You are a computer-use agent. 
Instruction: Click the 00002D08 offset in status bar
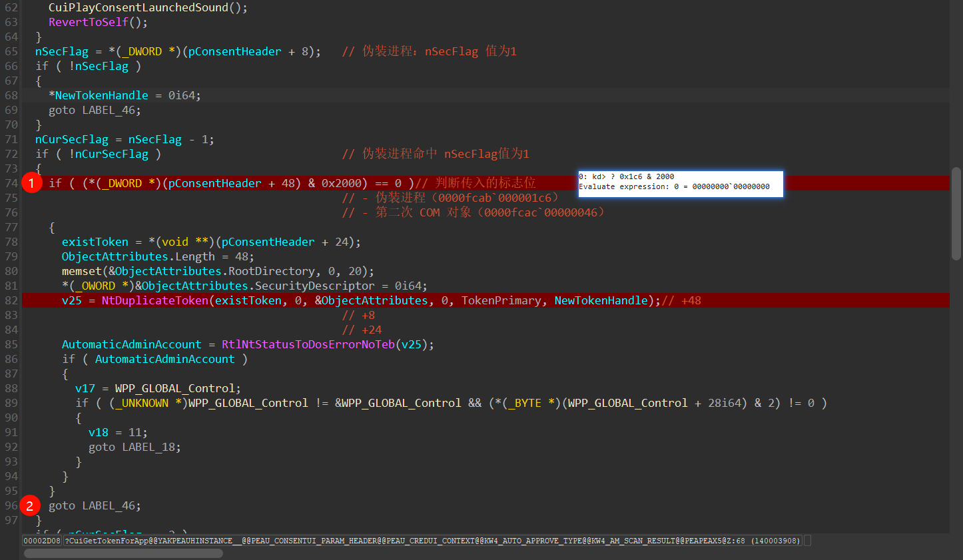(x=42, y=541)
